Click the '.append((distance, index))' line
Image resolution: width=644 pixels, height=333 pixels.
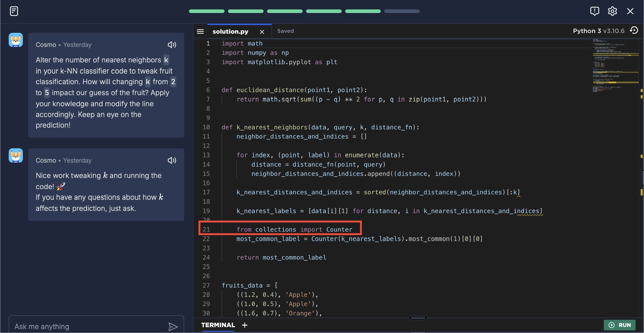(x=356, y=174)
